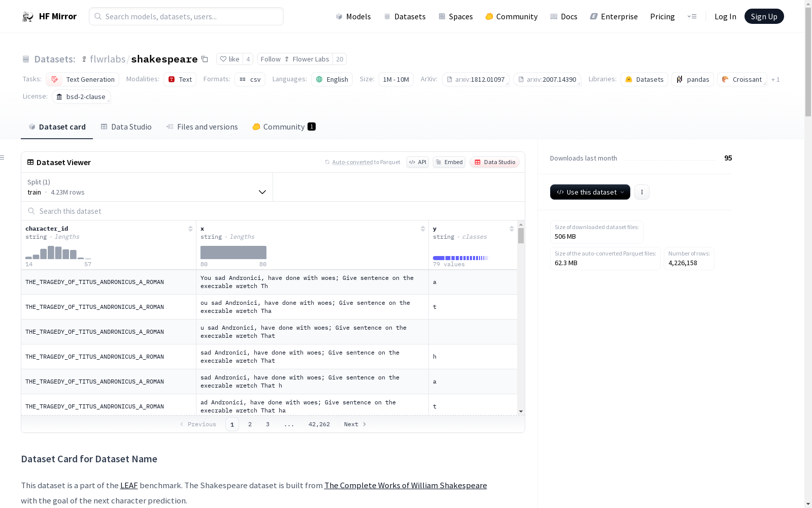Click the character_id lengths histogram
Screen dimensions: 812x508
click(x=58, y=252)
